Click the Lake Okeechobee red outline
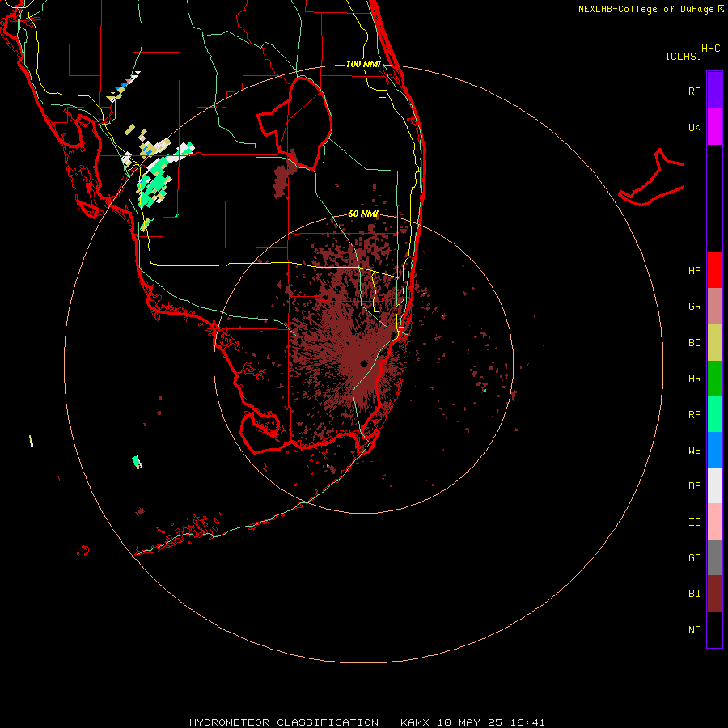 [294, 123]
